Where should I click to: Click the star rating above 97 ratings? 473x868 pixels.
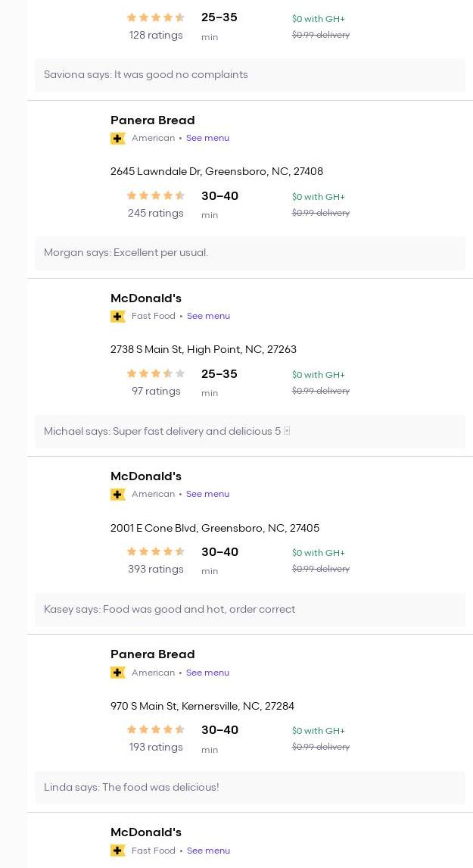[x=155, y=374]
